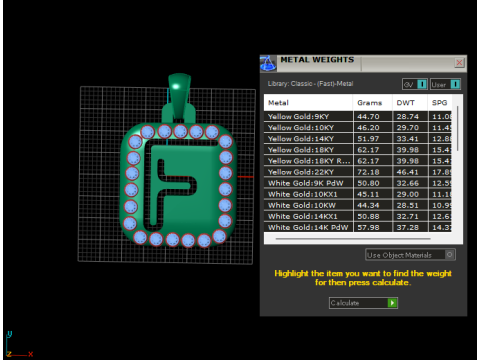Click the XYZ axis indicator in viewport
Viewport: 480px width, 360px height.
[x=19, y=344]
